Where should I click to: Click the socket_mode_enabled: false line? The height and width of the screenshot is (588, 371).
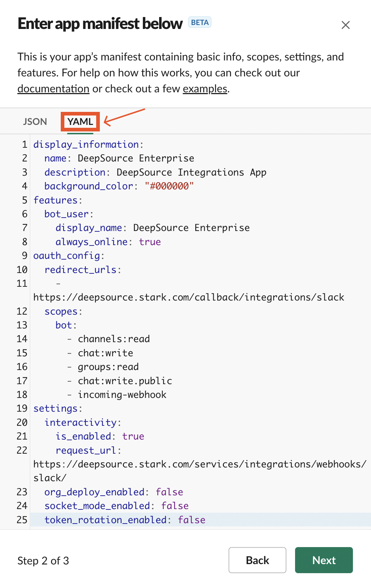pos(116,506)
